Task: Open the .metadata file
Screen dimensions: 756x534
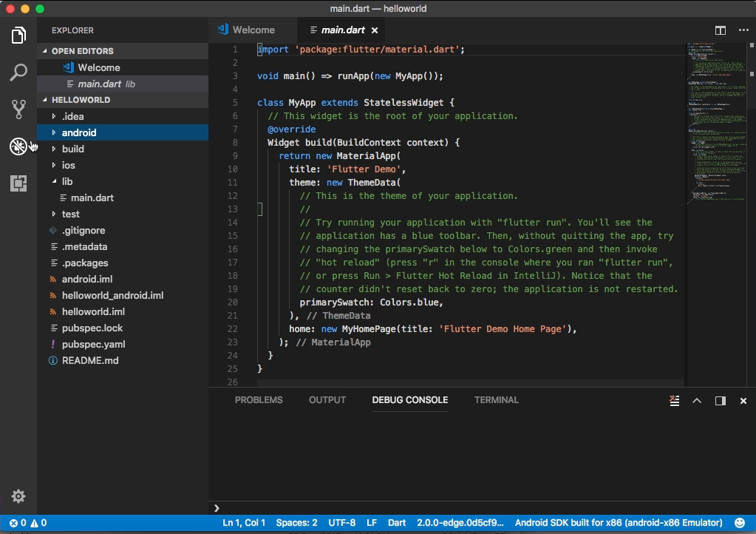Action: (x=123, y=246)
